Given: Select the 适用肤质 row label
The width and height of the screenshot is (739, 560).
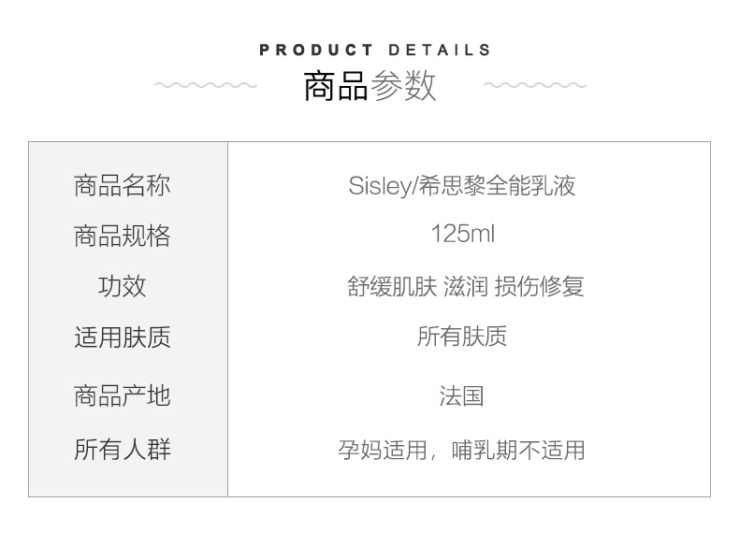Looking at the screenshot, I should (x=122, y=337).
